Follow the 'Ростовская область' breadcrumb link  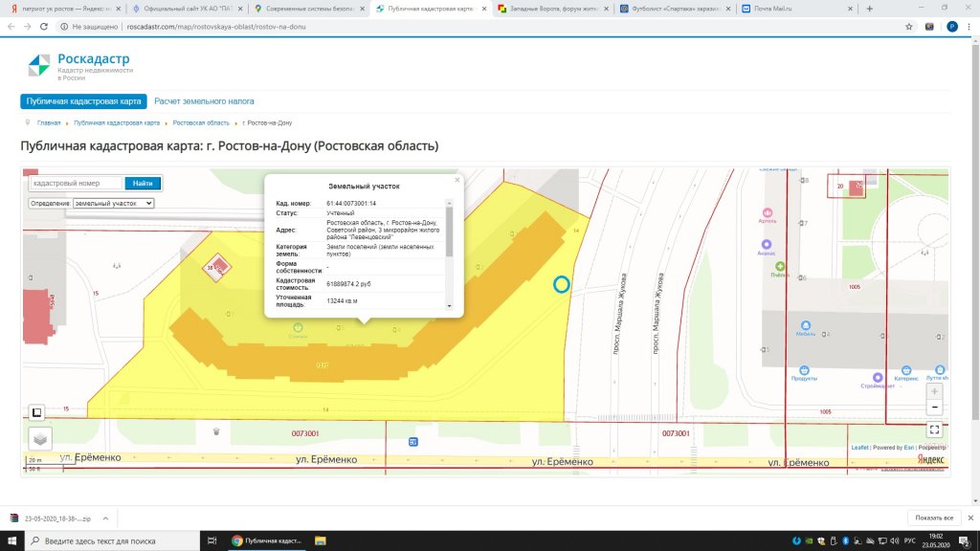pos(201,123)
